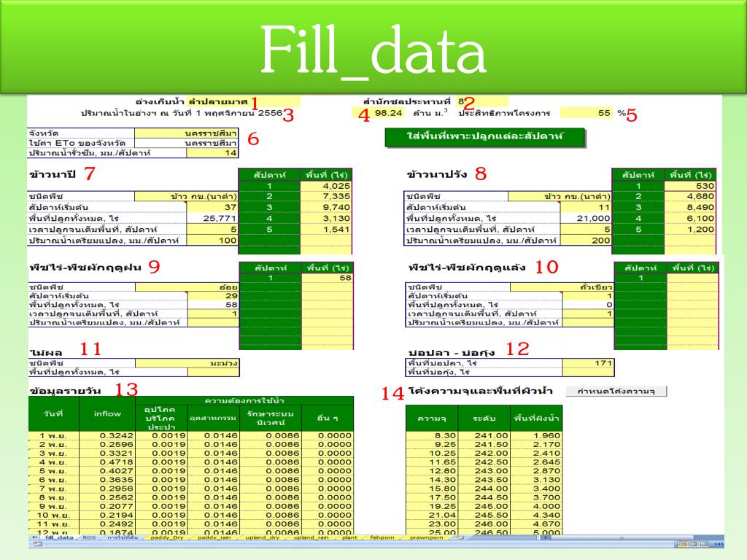Select the ETo province cell นครราชสีมา

click(x=186, y=143)
